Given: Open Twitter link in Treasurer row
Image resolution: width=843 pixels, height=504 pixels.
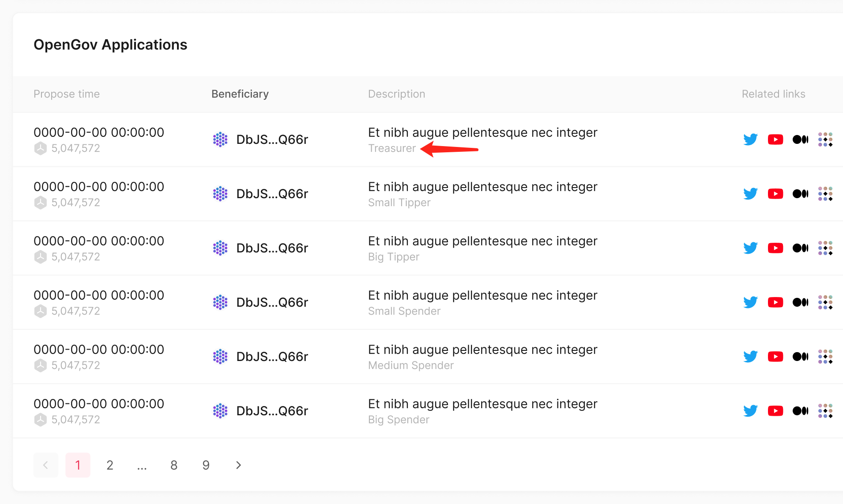Looking at the screenshot, I should (x=750, y=139).
